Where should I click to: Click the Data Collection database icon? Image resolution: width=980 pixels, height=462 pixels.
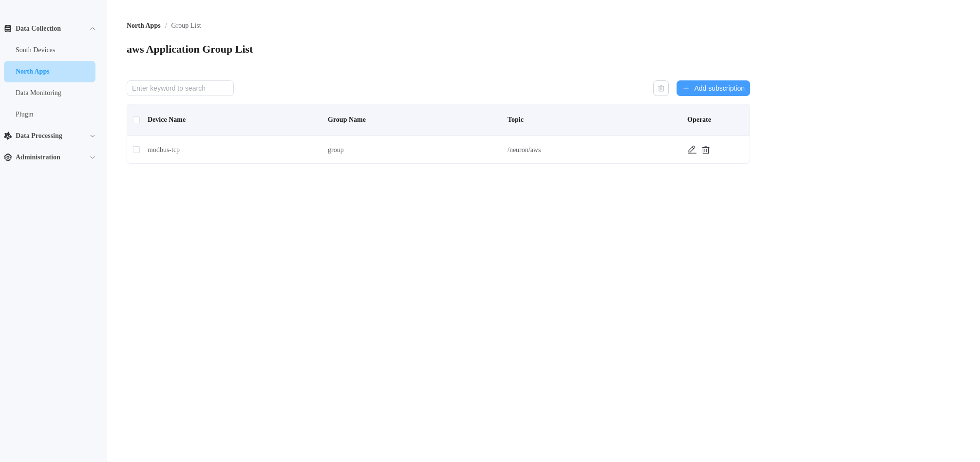pyautogui.click(x=7, y=28)
